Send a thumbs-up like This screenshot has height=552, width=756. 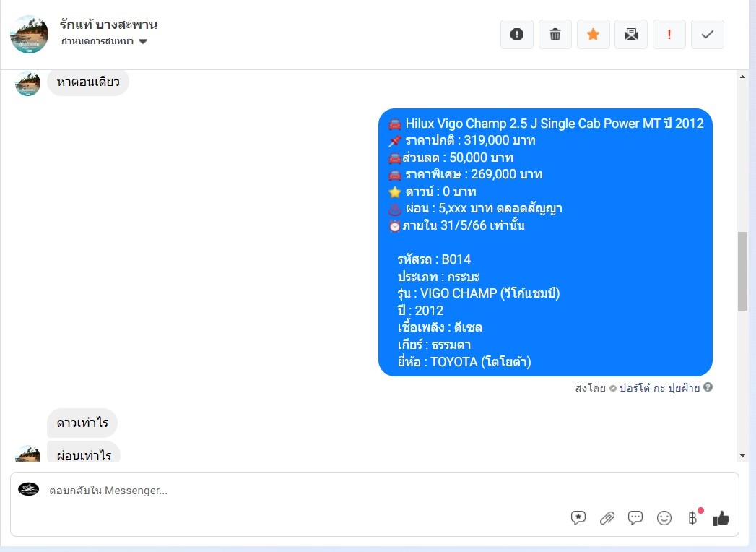721,518
